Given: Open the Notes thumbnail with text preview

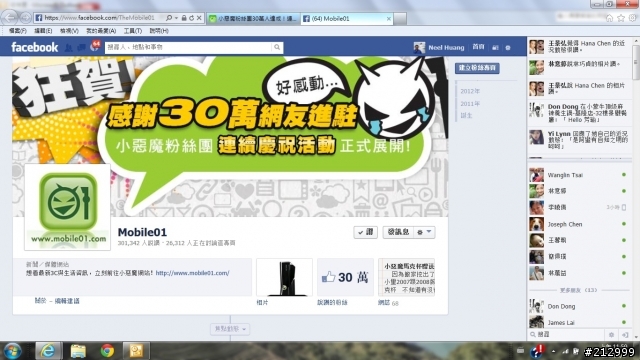Looking at the screenshot, I should coord(407,277).
